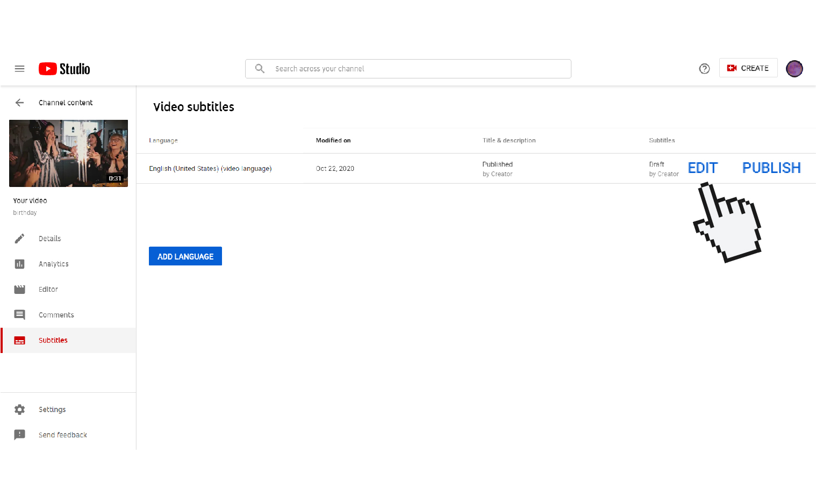Click the CREATE button
This screenshot has width=816, height=504.
pos(748,68)
